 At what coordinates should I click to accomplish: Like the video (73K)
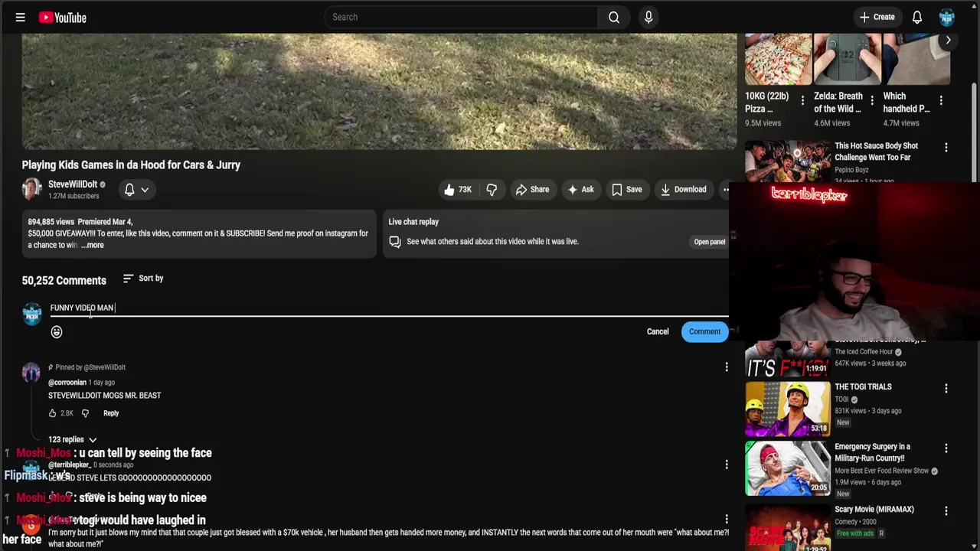[457, 189]
